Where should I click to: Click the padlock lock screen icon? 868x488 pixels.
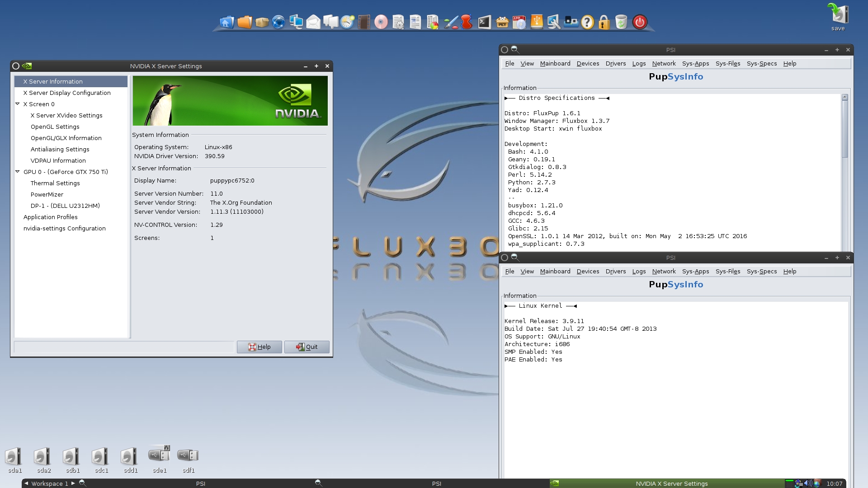[604, 22]
